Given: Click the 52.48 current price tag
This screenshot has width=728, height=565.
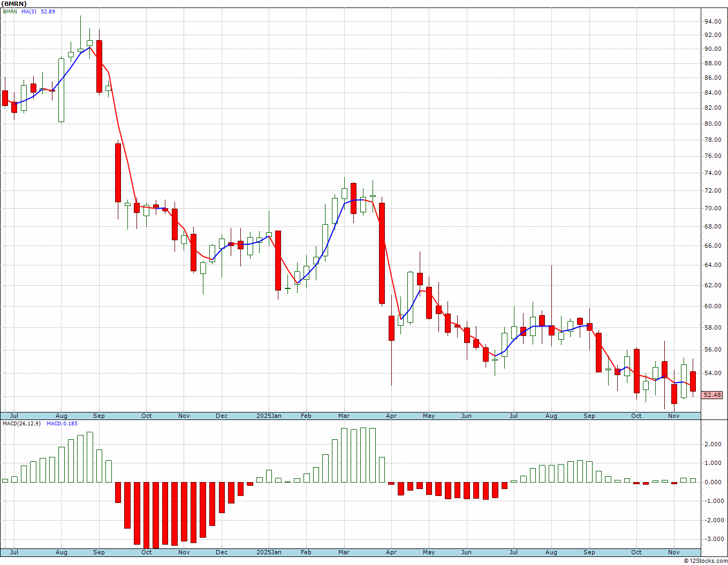Looking at the screenshot, I should 712,395.
